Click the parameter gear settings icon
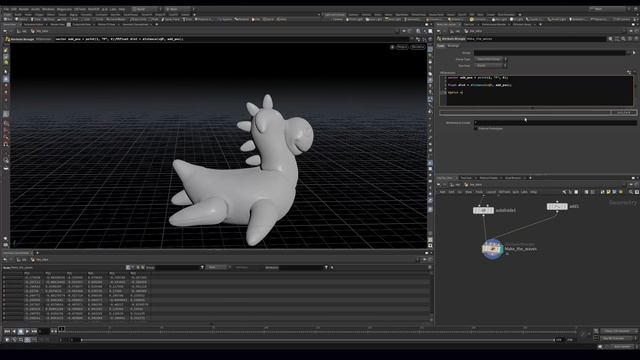The image size is (640, 360). 611,39
